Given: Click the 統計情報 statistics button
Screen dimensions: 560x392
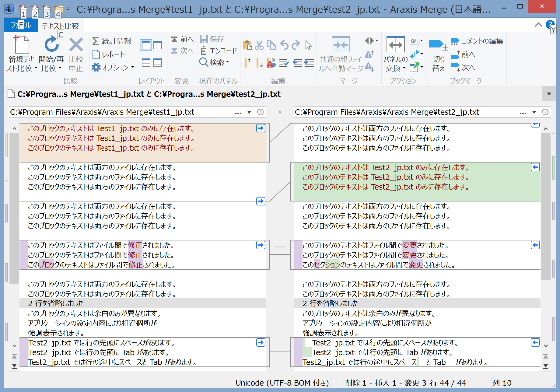Looking at the screenshot, I should (x=112, y=41).
